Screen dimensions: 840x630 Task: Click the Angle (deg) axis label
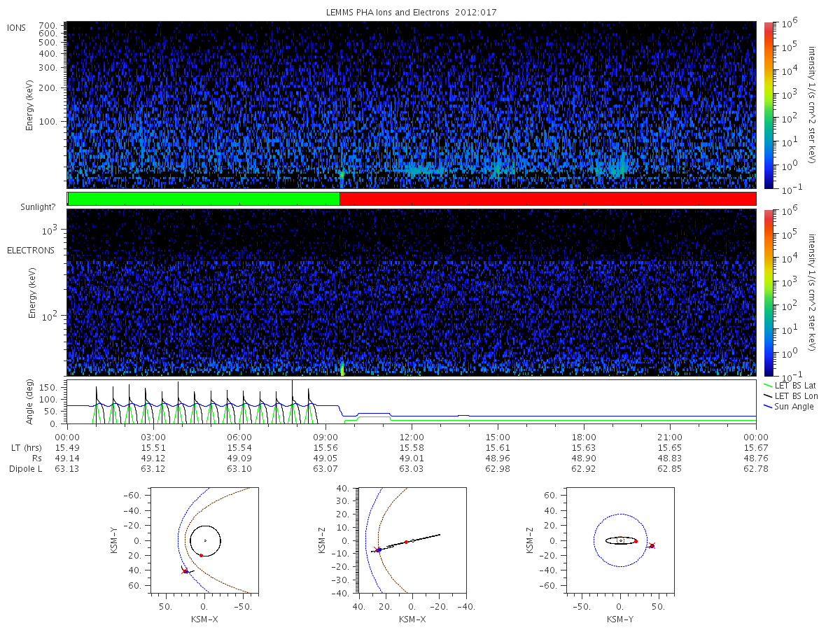click(x=31, y=403)
